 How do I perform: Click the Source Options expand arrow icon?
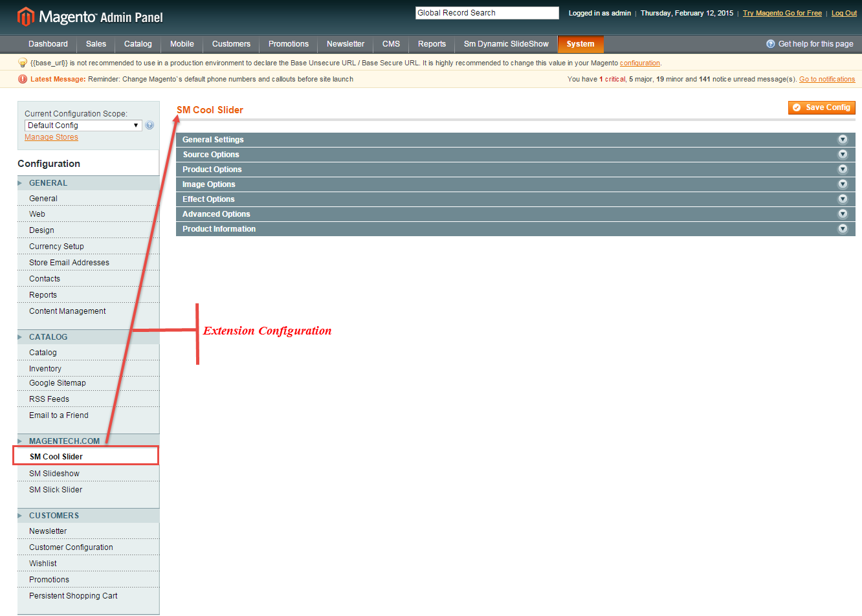point(843,154)
